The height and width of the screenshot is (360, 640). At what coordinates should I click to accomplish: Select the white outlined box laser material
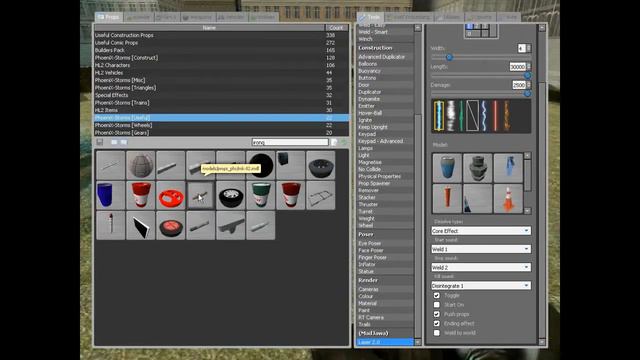pyautogui.click(x=472, y=116)
